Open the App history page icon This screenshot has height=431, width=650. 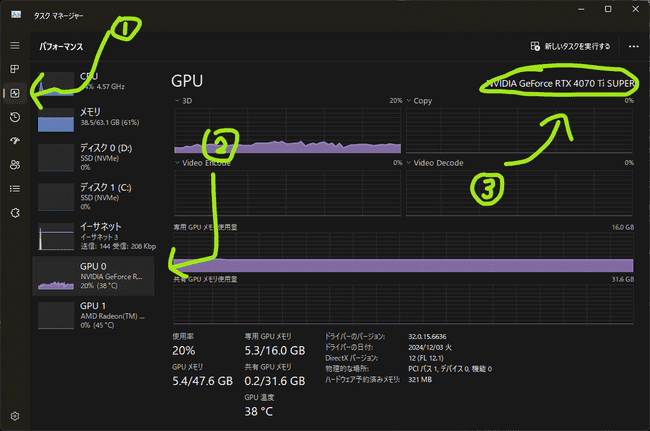click(x=15, y=117)
